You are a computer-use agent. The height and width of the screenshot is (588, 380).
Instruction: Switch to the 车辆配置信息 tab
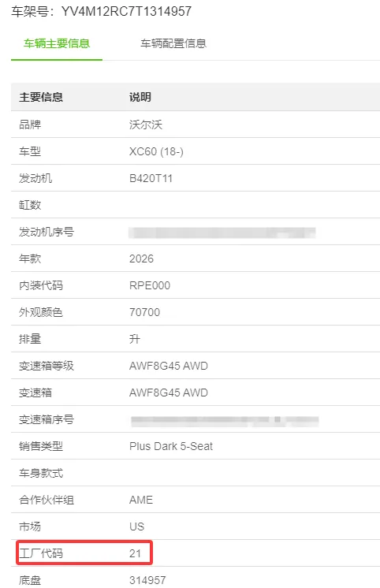tap(173, 43)
